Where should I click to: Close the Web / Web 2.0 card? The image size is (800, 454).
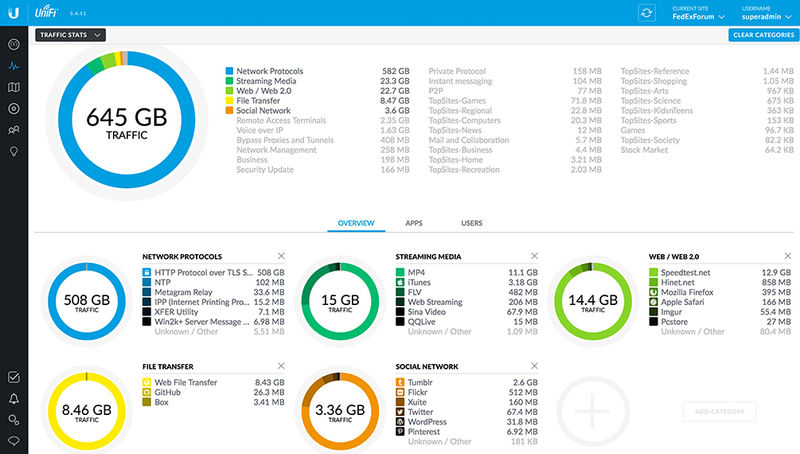click(x=787, y=256)
